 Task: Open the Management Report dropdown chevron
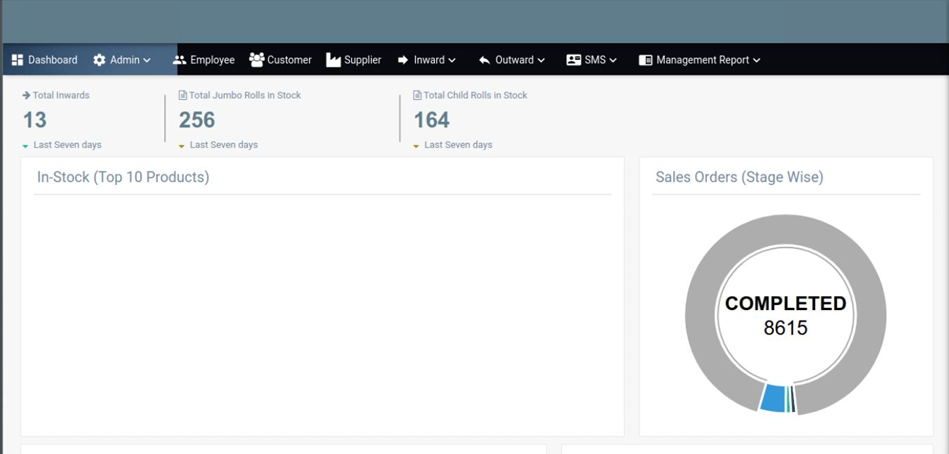[757, 60]
